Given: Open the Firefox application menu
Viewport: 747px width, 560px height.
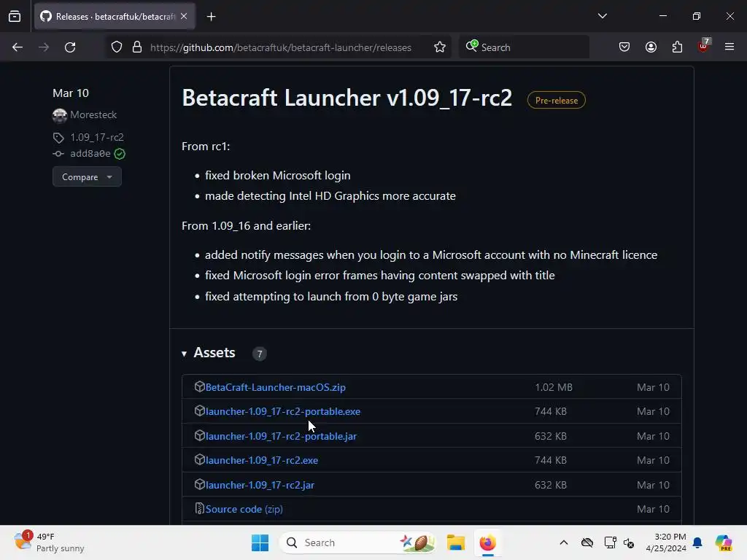Looking at the screenshot, I should click(729, 47).
